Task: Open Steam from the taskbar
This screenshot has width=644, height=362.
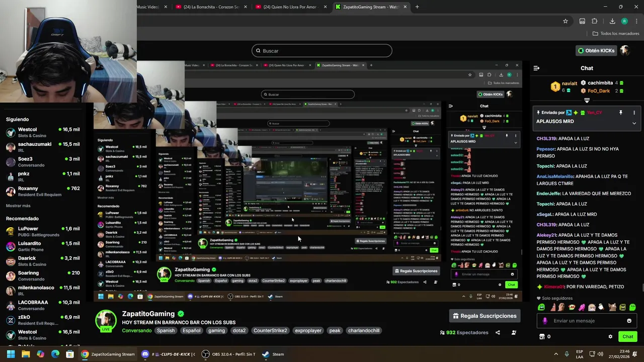Action: point(274,354)
